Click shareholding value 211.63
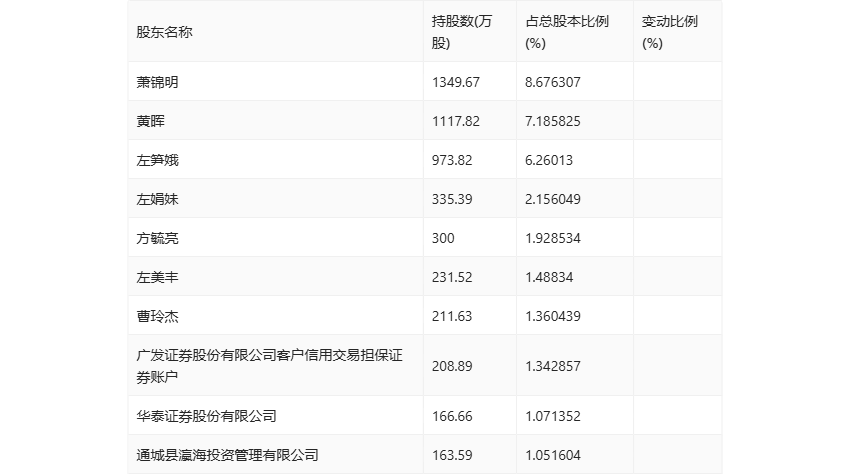The image size is (850, 474). (452, 316)
